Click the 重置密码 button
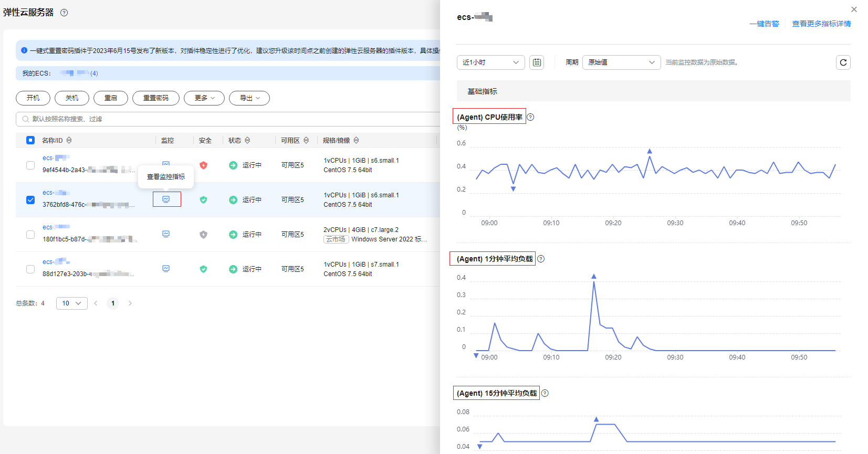Screen dimensions: 868x454 (x=156, y=98)
